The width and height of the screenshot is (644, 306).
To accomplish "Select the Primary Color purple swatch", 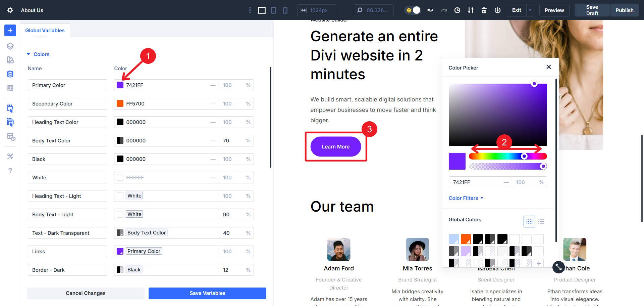I will 120,85.
